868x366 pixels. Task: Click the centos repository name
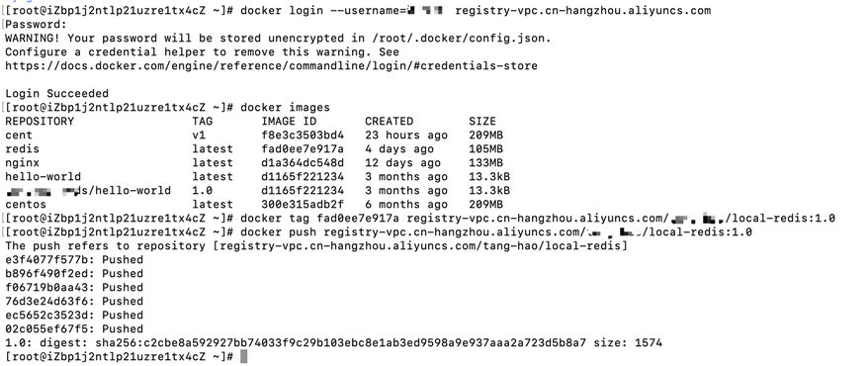click(x=26, y=205)
